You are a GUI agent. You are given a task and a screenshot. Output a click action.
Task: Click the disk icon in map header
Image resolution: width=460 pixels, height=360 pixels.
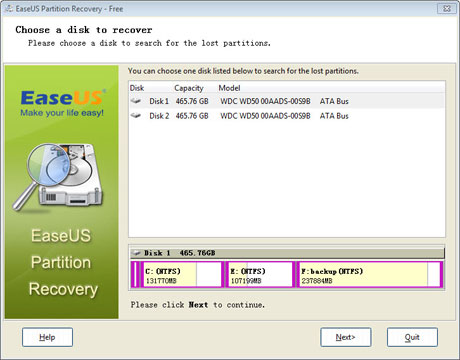point(136,253)
